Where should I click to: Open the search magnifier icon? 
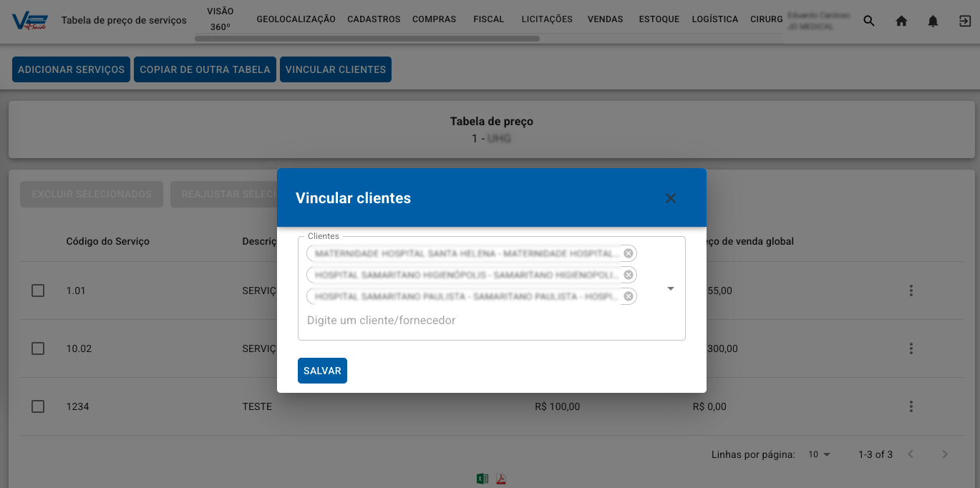(869, 21)
